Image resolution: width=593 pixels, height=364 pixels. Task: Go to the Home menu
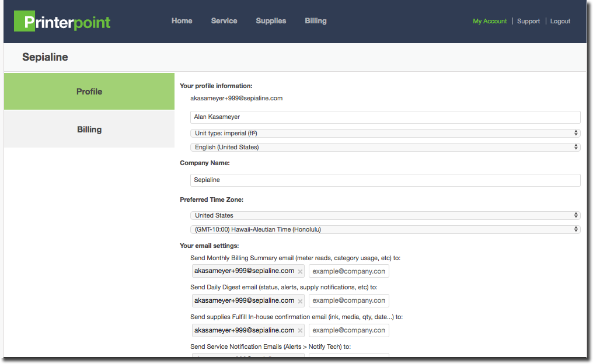[x=182, y=21]
